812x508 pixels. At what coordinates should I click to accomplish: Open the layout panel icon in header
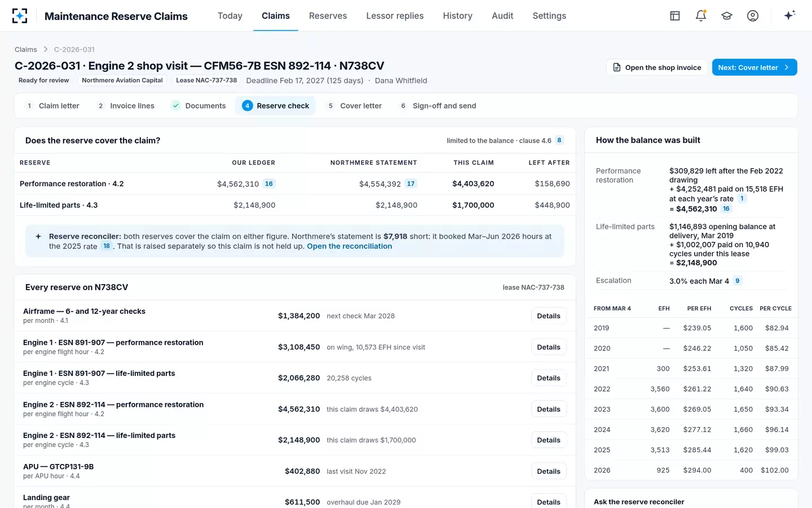click(675, 16)
